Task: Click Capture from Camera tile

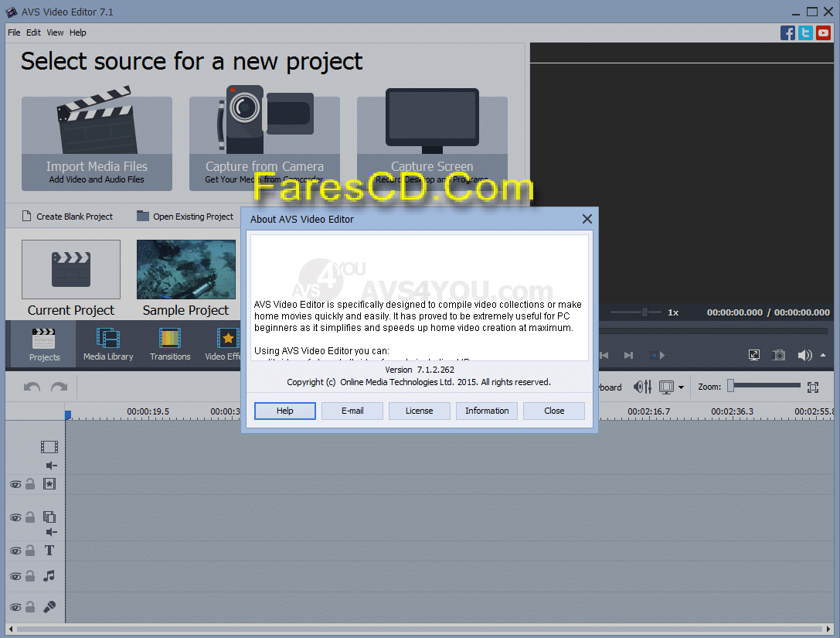Action: [264, 143]
